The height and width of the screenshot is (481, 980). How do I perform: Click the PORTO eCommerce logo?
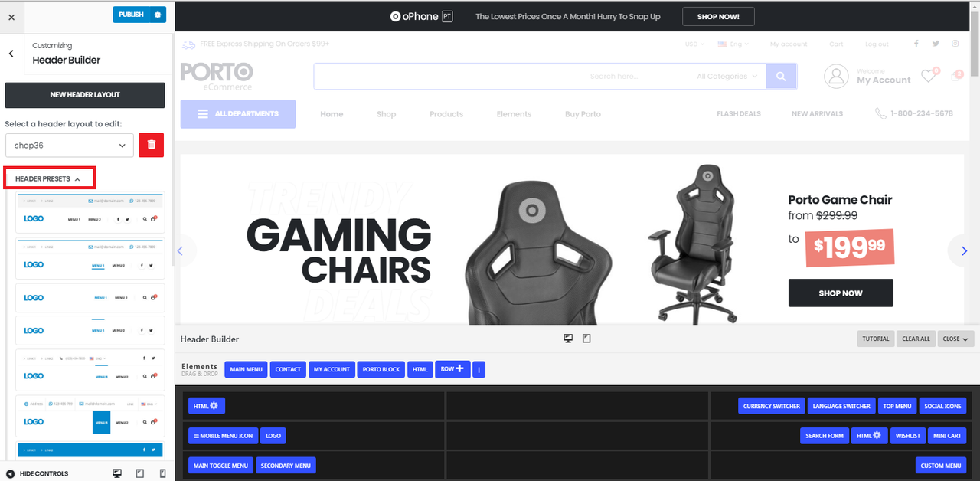[x=217, y=77]
